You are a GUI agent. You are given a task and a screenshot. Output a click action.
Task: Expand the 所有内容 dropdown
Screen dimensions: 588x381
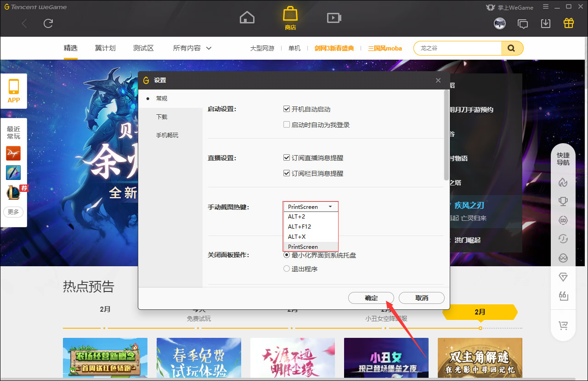tap(192, 48)
